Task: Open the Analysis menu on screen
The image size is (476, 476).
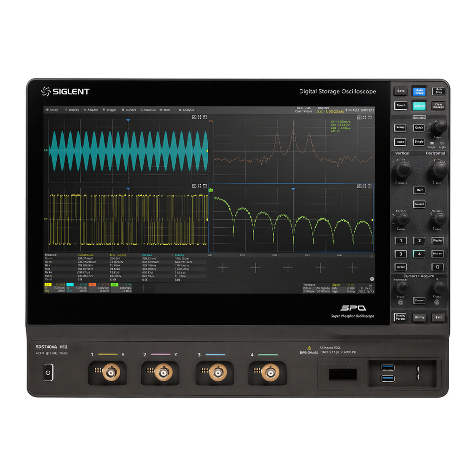Action: click(x=186, y=110)
